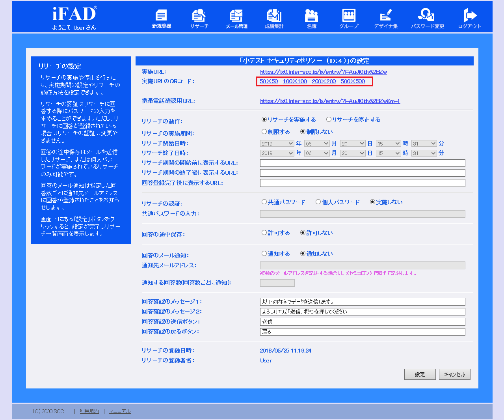Image resolution: width=504 pixels, height=420 pixels.
Task: Open the 50×50 QR code link
Action: point(269,81)
